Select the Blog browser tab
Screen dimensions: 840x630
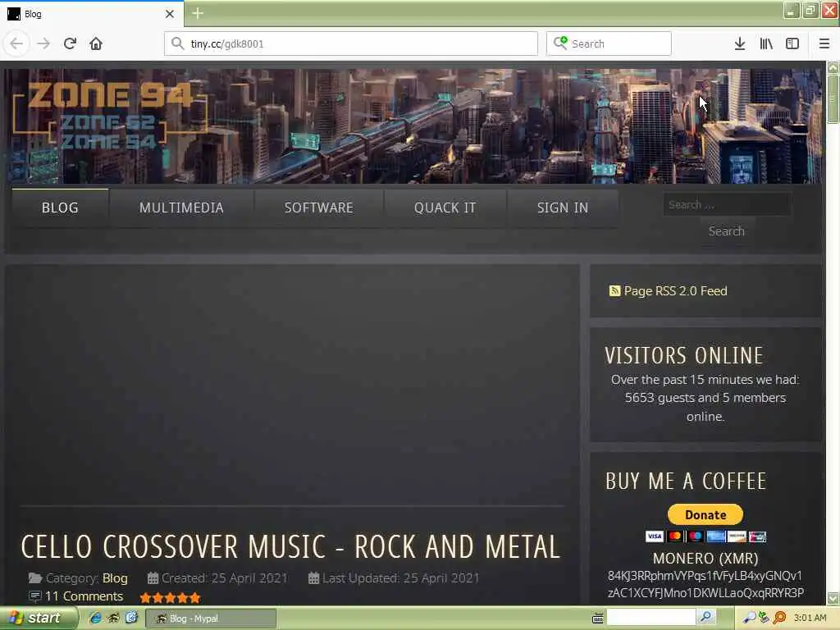pyautogui.click(x=92, y=14)
